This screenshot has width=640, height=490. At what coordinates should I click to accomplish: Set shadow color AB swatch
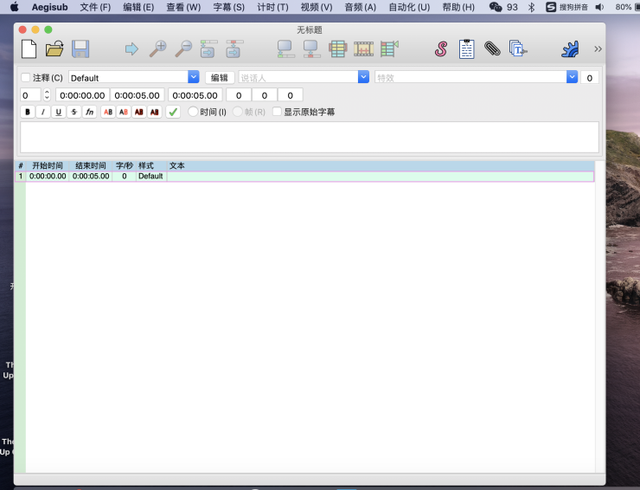[x=154, y=112]
